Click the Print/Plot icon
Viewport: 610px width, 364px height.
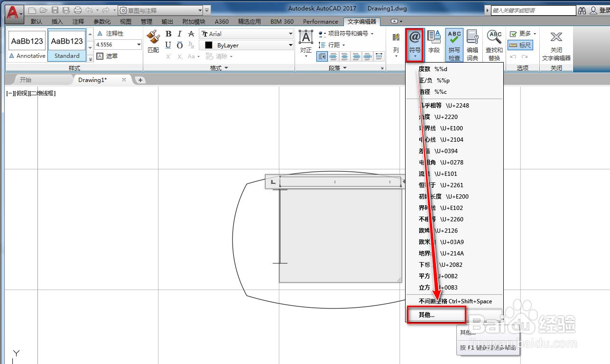click(78, 10)
